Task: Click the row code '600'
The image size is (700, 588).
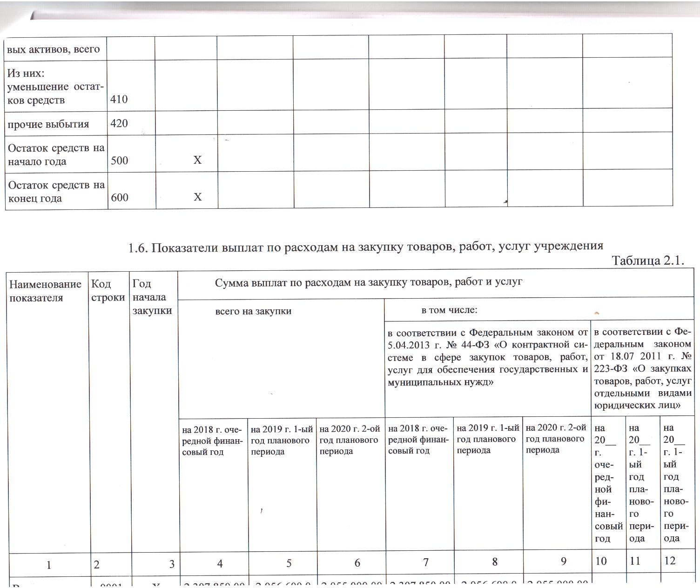Action: 120,197
